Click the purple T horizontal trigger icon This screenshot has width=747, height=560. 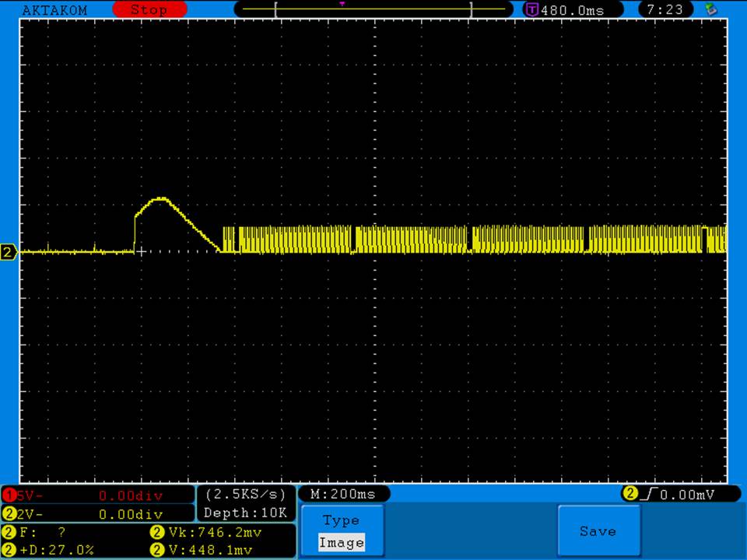click(x=532, y=10)
